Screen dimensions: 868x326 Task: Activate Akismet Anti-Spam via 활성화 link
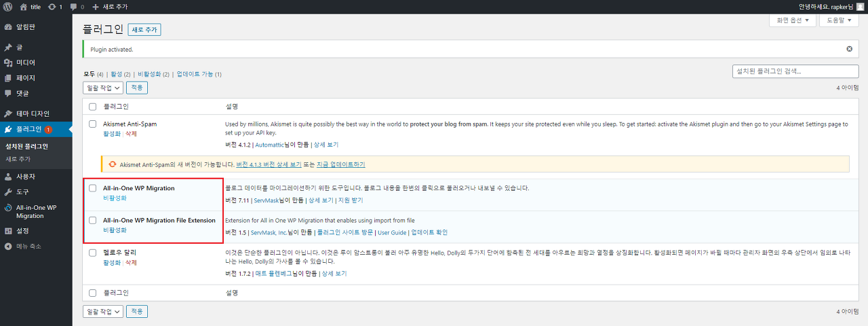pos(112,134)
